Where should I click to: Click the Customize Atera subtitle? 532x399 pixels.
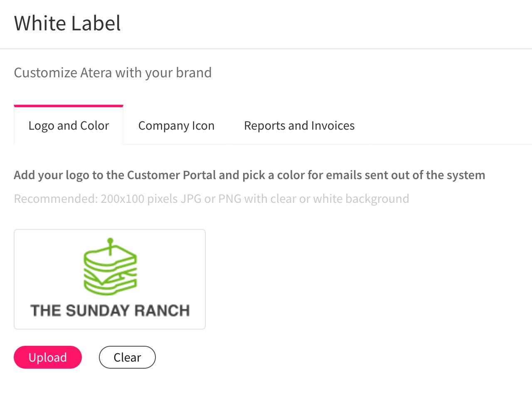(113, 73)
